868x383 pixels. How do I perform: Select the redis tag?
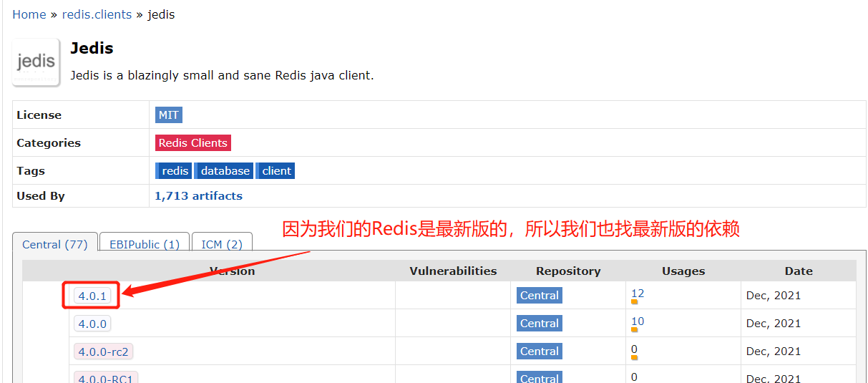(x=174, y=170)
